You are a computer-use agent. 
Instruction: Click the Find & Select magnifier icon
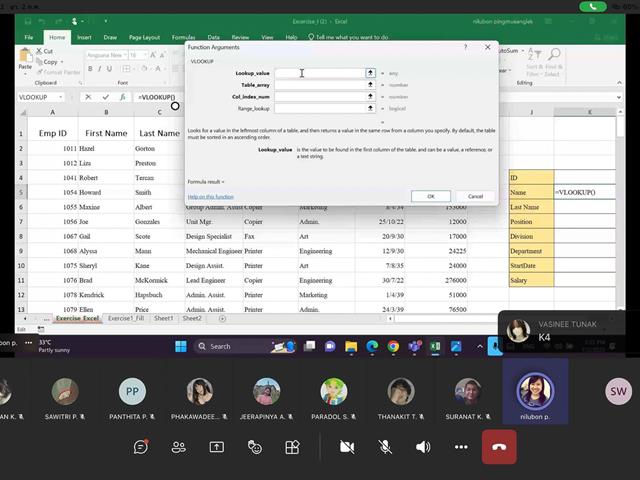click(x=555, y=54)
